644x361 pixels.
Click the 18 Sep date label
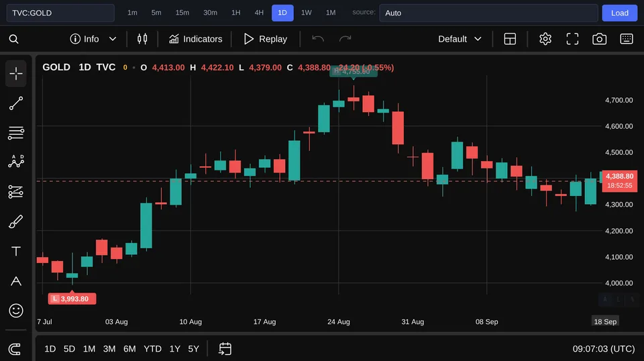pos(605,321)
